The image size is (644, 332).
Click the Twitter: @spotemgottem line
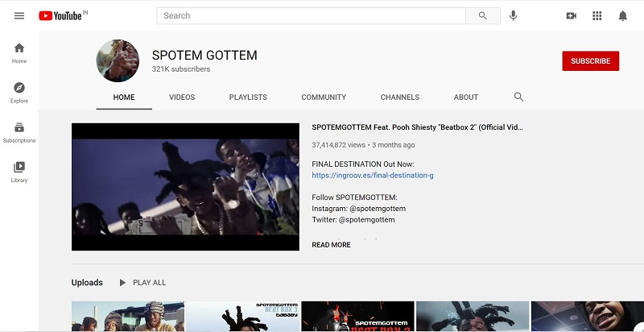[x=353, y=220]
